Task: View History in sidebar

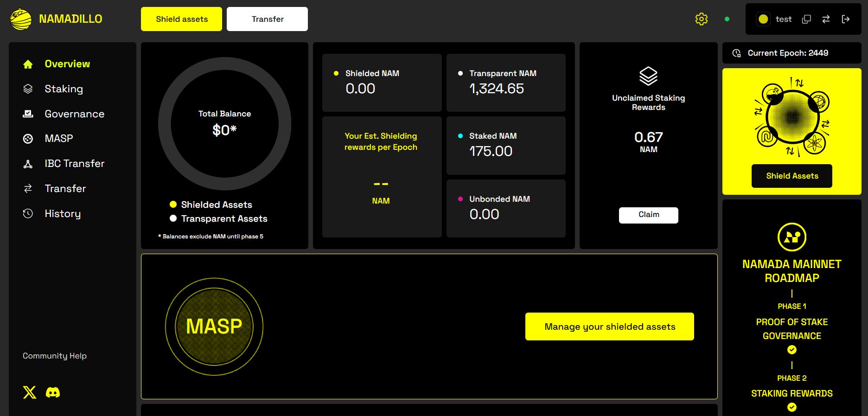Action: [63, 214]
